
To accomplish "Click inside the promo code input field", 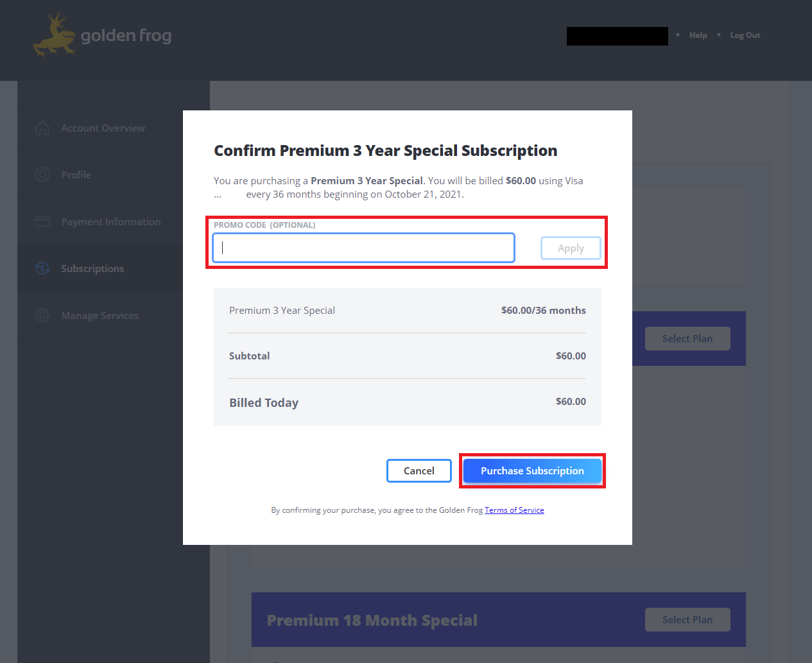I will coord(363,248).
